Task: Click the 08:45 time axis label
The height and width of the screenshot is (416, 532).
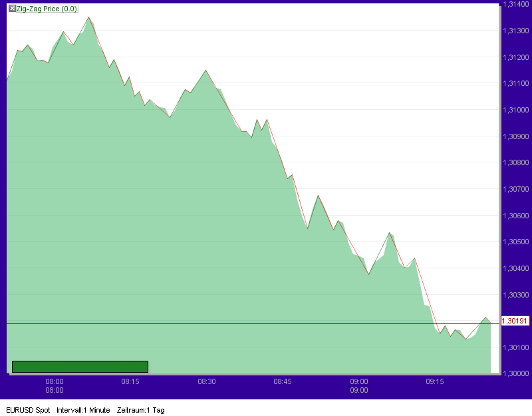Action: click(283, 381)
